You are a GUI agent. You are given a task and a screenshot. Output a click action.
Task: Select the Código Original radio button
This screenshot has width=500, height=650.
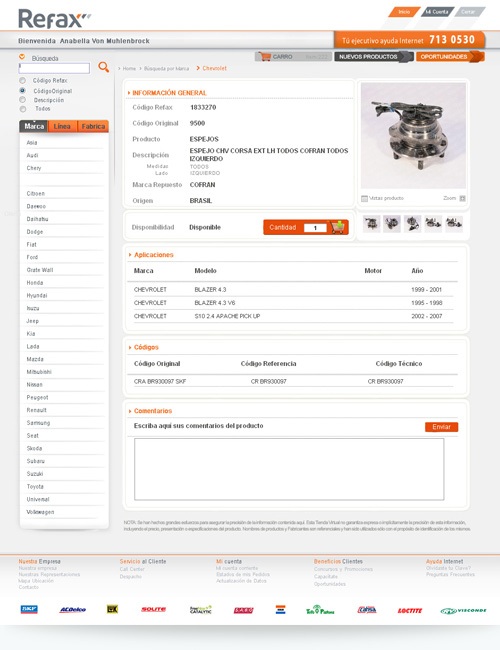(22, 90)
